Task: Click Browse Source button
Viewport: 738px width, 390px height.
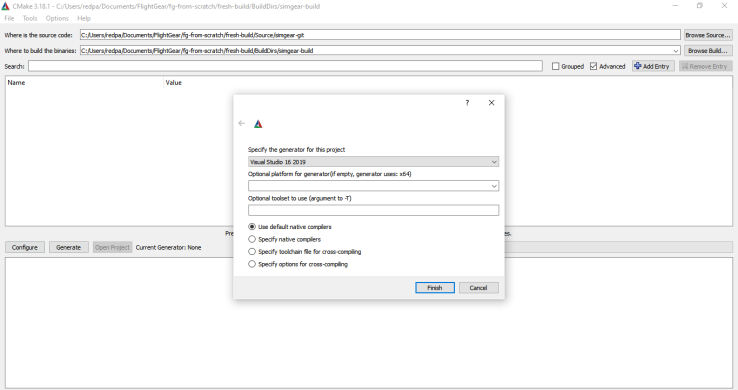Action: (708, 35)
